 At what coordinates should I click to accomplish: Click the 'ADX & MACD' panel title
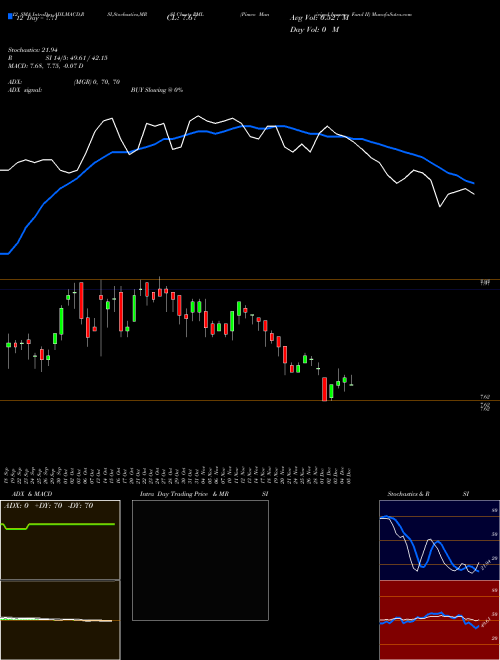click(32, 494)
